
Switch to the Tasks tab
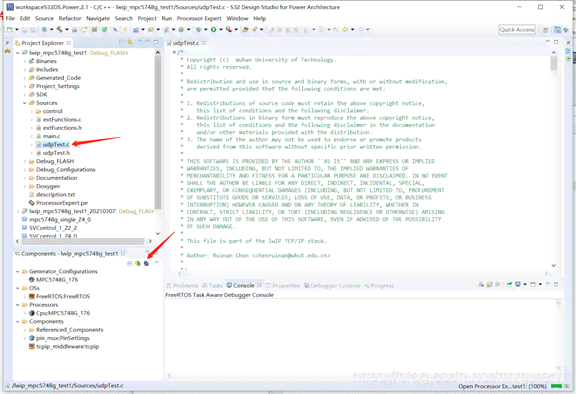pyautogui.click(x=212, y=286)
